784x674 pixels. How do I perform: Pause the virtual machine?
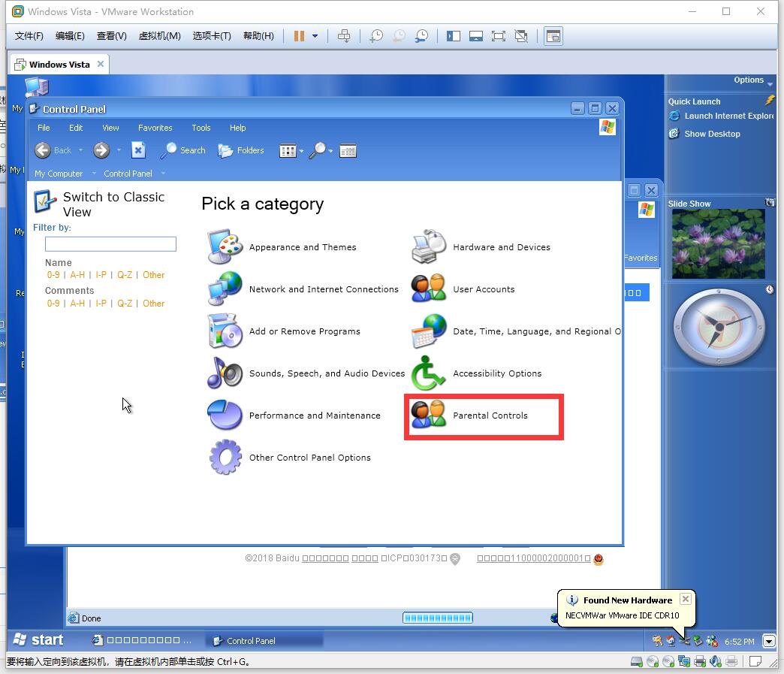coord(299,36)
